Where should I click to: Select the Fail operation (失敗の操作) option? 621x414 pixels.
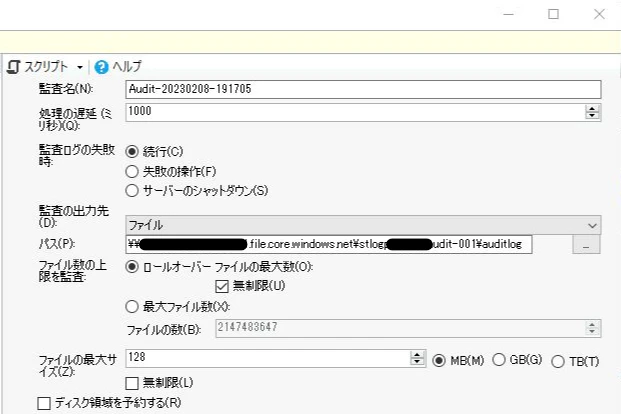132,172
